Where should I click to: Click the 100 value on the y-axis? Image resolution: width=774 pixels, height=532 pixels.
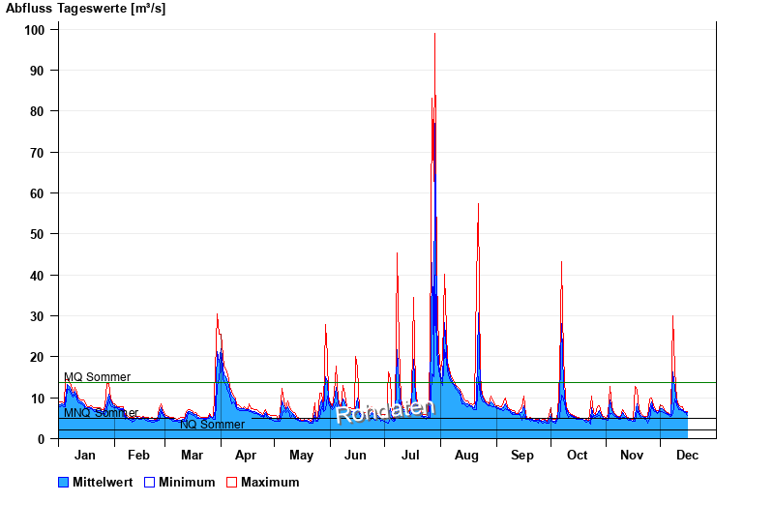coord(34,30)
